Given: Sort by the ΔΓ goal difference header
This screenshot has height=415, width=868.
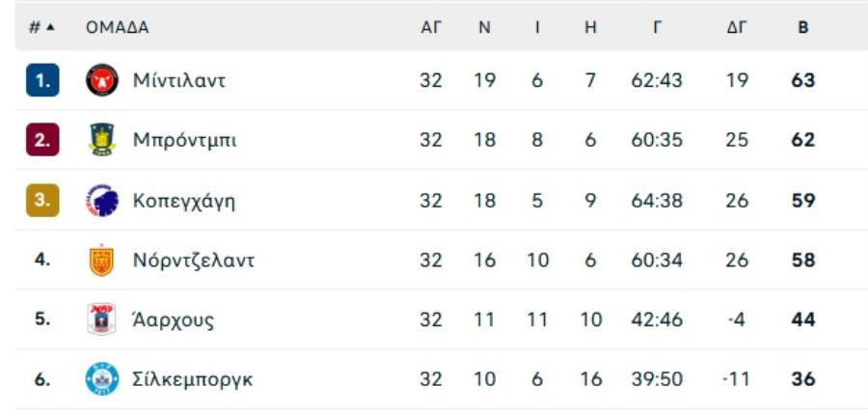Looking at the screenshot, I should click(737, 28).
